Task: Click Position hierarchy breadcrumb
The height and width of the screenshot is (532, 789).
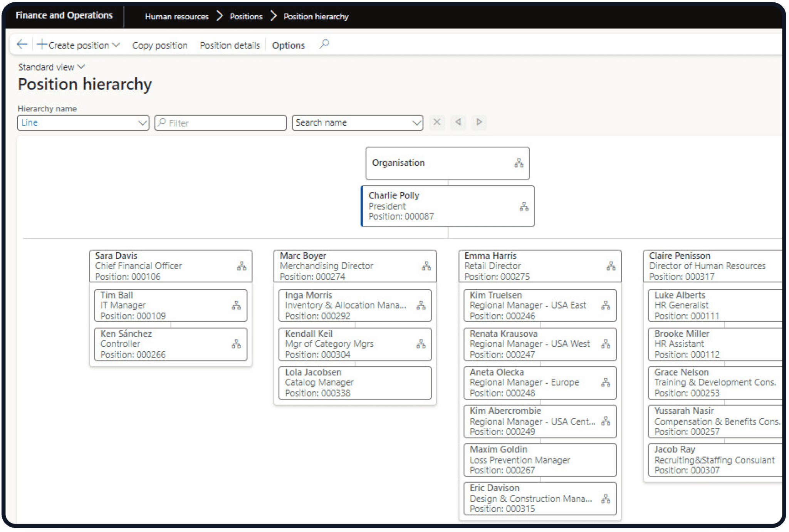Action: click(x=316, y=17)
